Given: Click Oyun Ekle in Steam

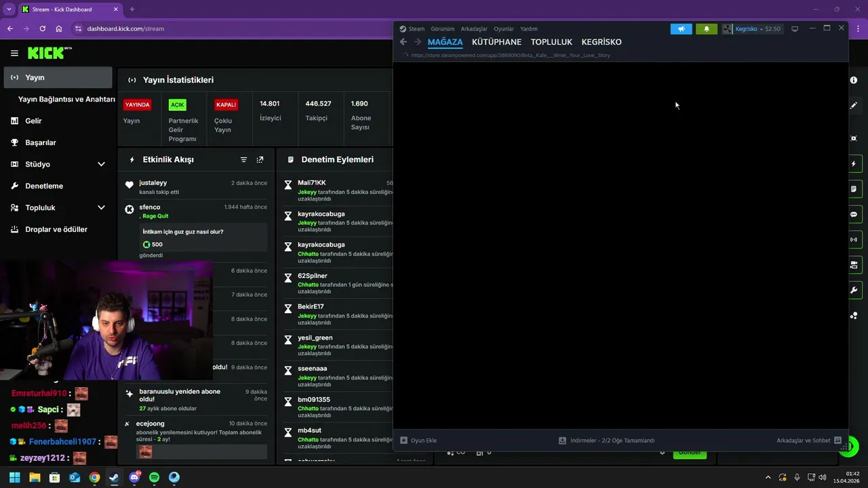Looking at the screenshot, I should pos(418,441).
